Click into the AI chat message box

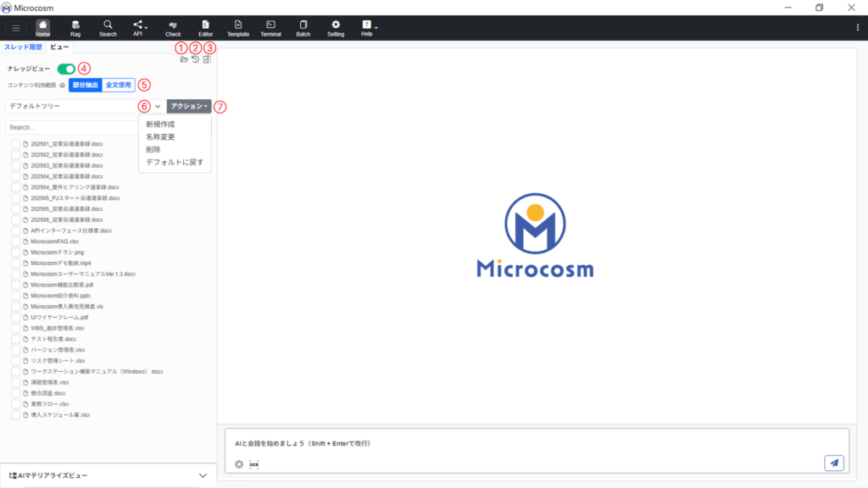click(x=537, y=443)
